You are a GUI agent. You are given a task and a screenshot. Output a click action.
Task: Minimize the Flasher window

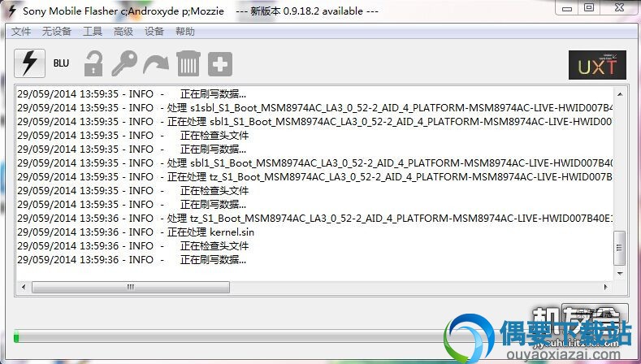tap(567, 7)
